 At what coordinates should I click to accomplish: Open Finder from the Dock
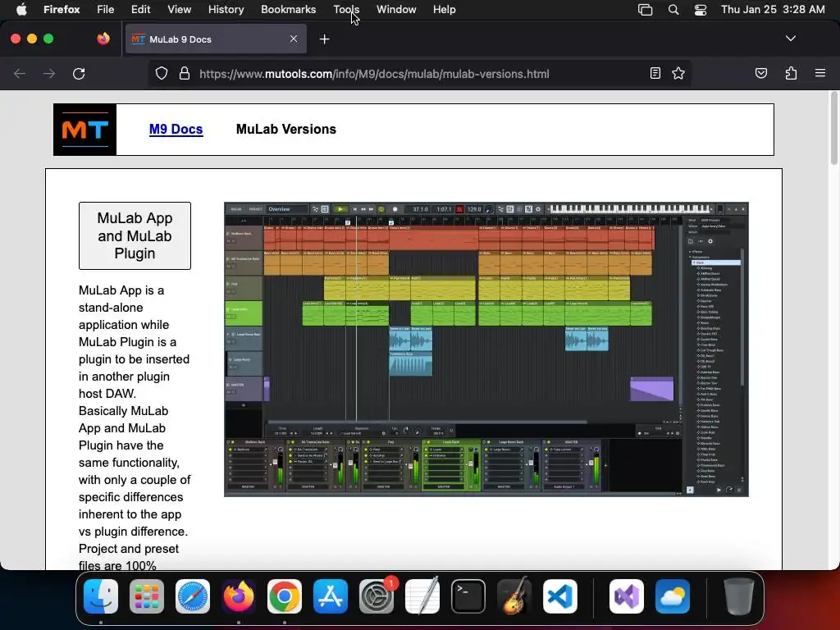(x=101, y=596)
